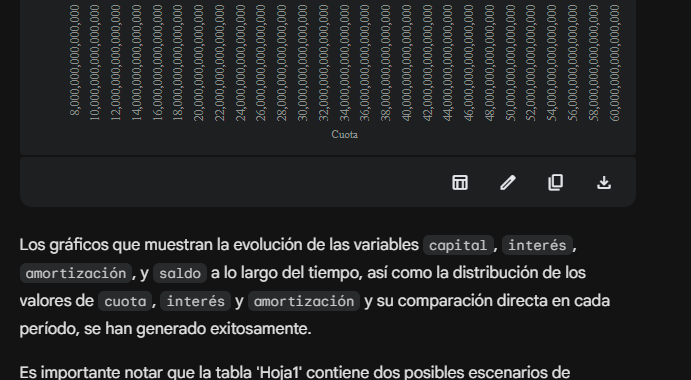691x380 pixels.
Task: Click the words 'Los gráficos que muestran'
Action: click(x=116, y=245)
